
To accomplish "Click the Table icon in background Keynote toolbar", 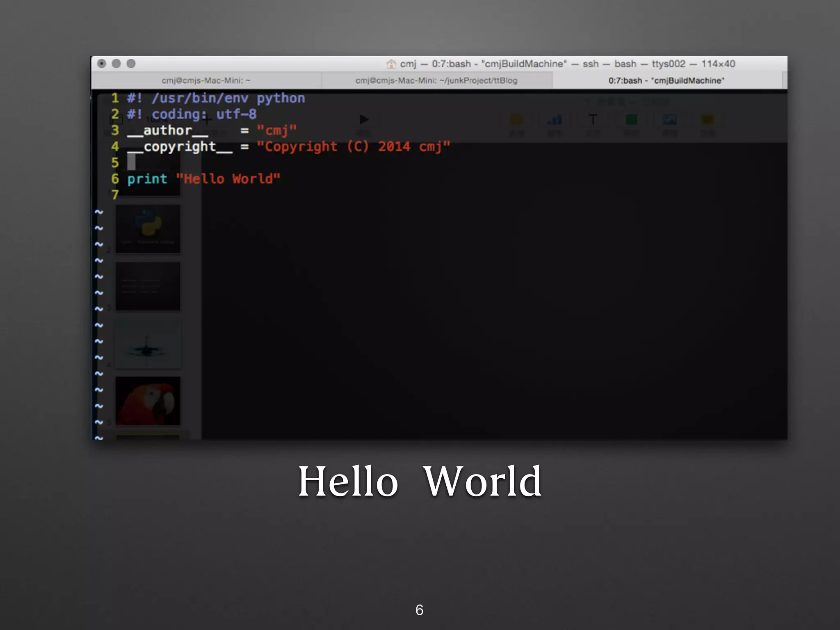I will 516,120.
